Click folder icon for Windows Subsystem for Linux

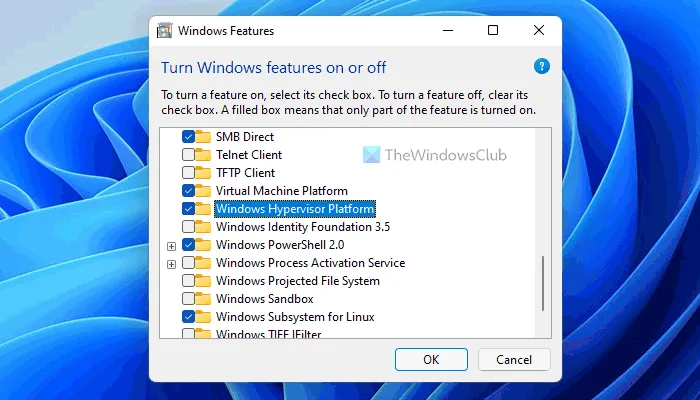[204, 317]
